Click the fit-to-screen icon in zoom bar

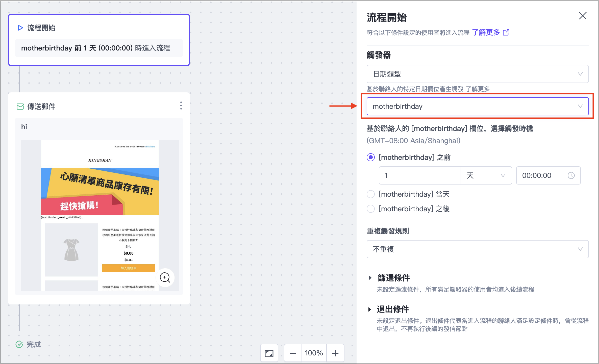pyautogui.click(x=269, y=353)
